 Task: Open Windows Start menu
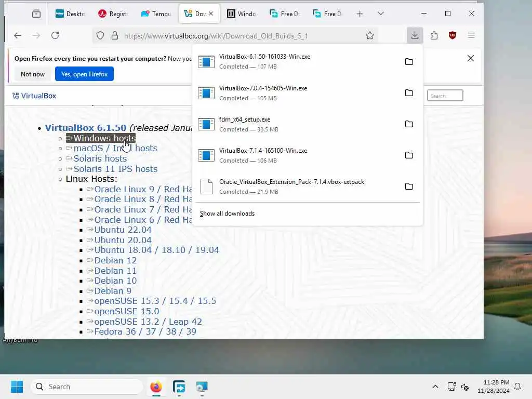tap(17, 387)
